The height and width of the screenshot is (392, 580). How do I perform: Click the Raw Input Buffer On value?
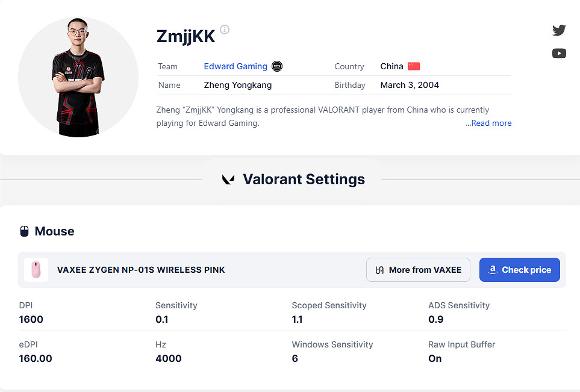pos(435,358)
